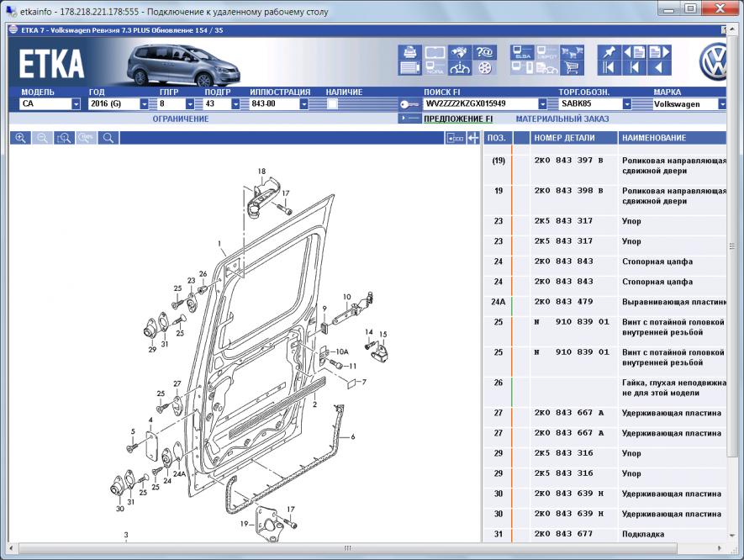Click callout number 18 in the illustration
Viewport: 744px width, 560px height.
point(262,172)
